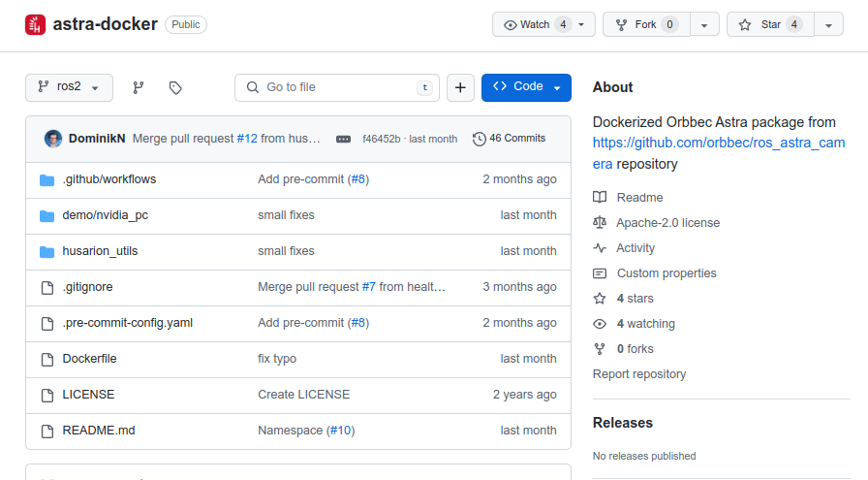This screenshot has width=868, height=480.
Task: Click the Report repository link
Action: pyautogui.click(x=639, y=374)
